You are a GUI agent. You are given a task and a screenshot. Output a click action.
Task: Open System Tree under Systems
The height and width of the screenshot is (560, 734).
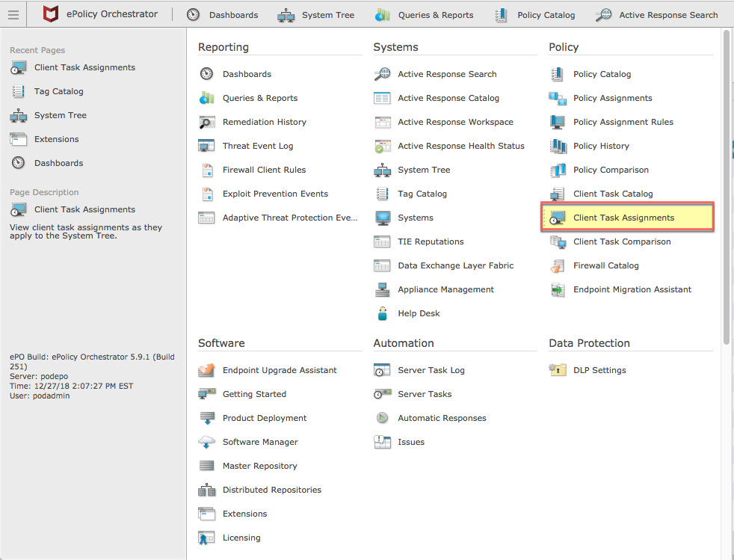pyautogui.click(x=424, y=170)
